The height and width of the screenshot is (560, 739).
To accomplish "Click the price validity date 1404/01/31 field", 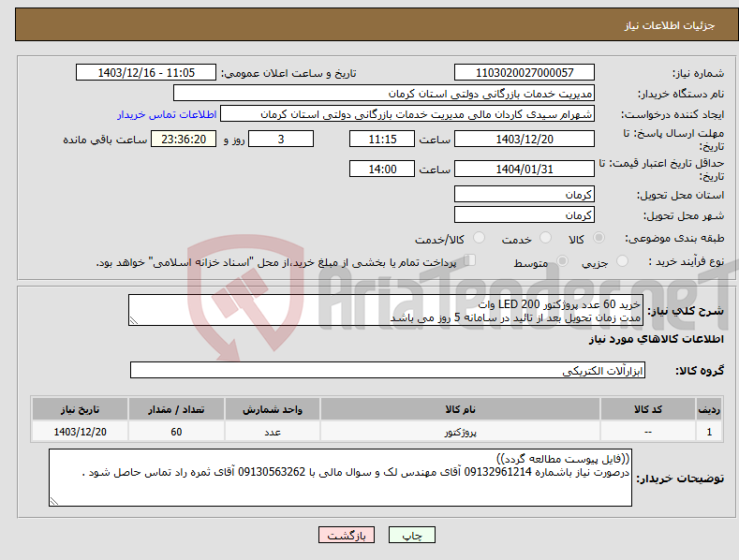I will tap(525, 169).
